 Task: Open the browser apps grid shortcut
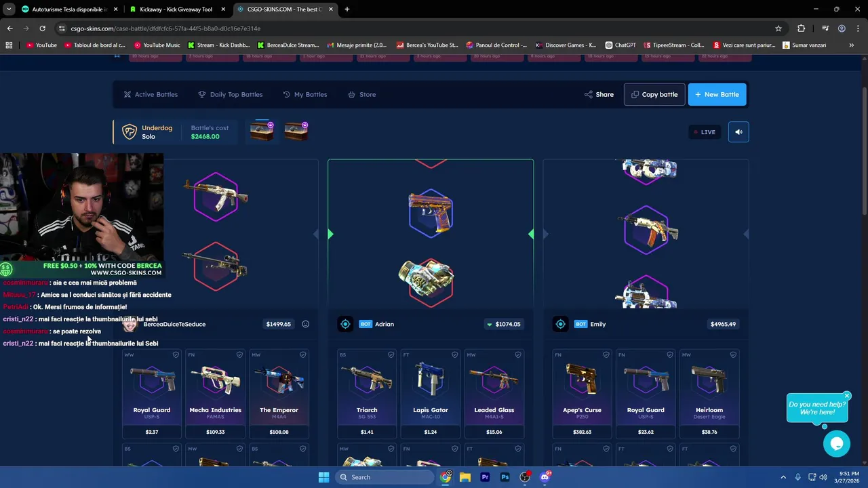pos(9,45)
